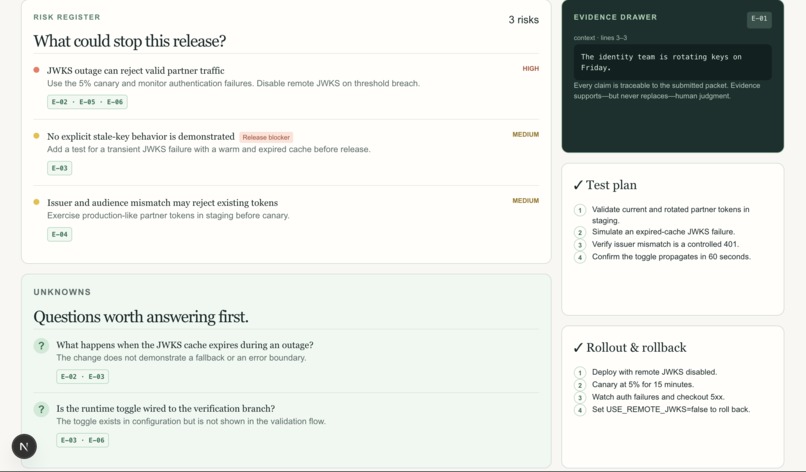The image size is (806, 472).
Task: Click 'Simulate an expired-cache JWKS failure.'
Action: [x=663, y=232]
